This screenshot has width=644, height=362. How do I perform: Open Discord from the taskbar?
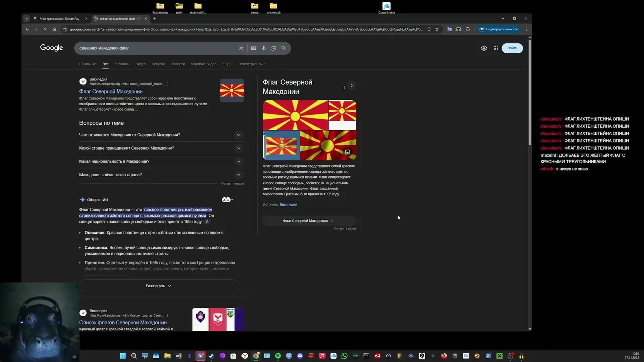pyautogui.click(x=300, y=356)
